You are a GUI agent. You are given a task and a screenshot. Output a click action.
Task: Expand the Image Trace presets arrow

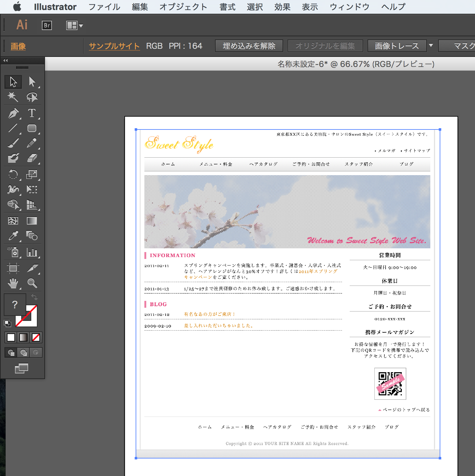click(x=431, y=46)
